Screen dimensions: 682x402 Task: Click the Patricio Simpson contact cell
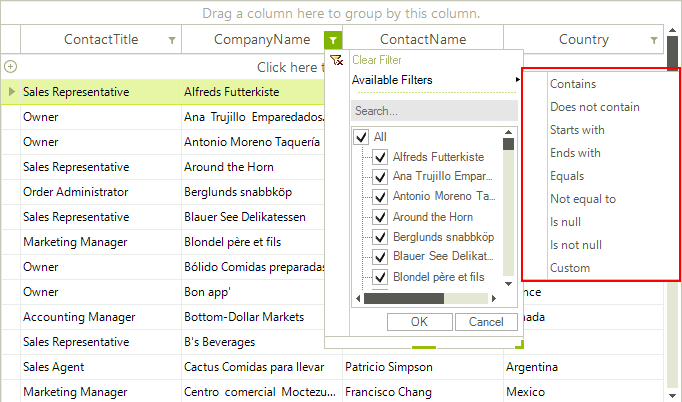click(x=423, y=367)
